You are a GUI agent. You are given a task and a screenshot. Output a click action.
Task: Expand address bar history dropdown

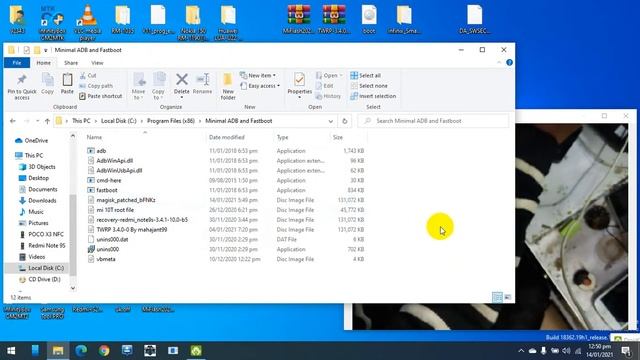click(331, 121)
